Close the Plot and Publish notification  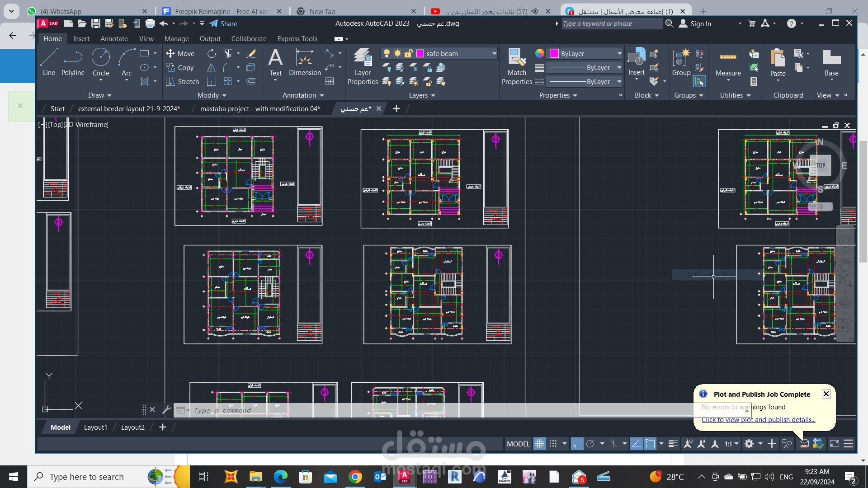click(x=826, y=394)
